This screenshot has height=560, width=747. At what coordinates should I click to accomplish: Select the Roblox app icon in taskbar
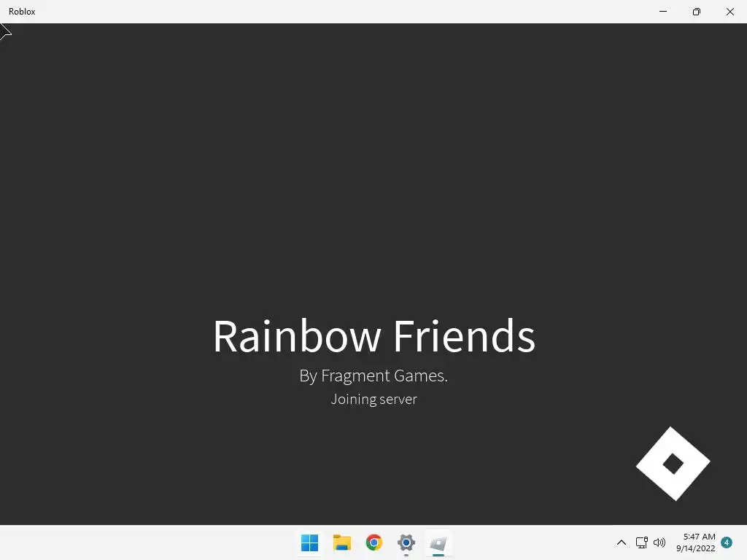438,542
